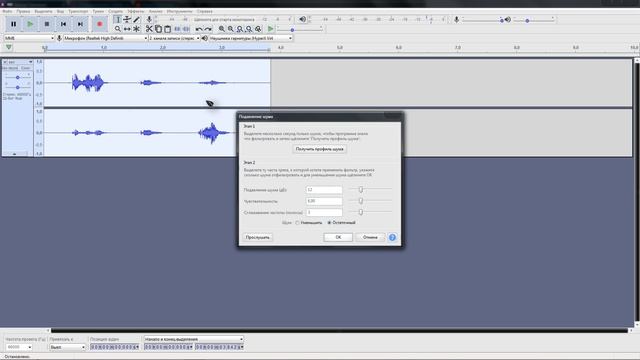This screenshot has width=640, height=360.
Task: Open the Справка menu
Action: [x=204, y=11]
